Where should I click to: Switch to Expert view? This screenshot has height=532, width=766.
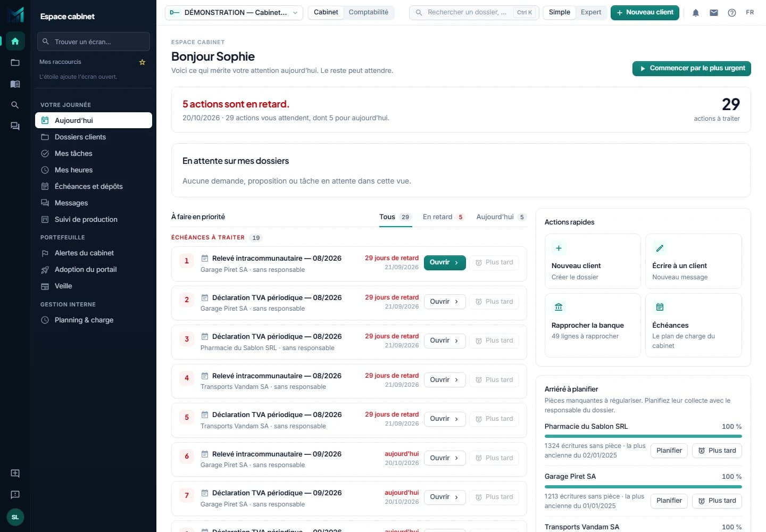click(x=591, y=12)
